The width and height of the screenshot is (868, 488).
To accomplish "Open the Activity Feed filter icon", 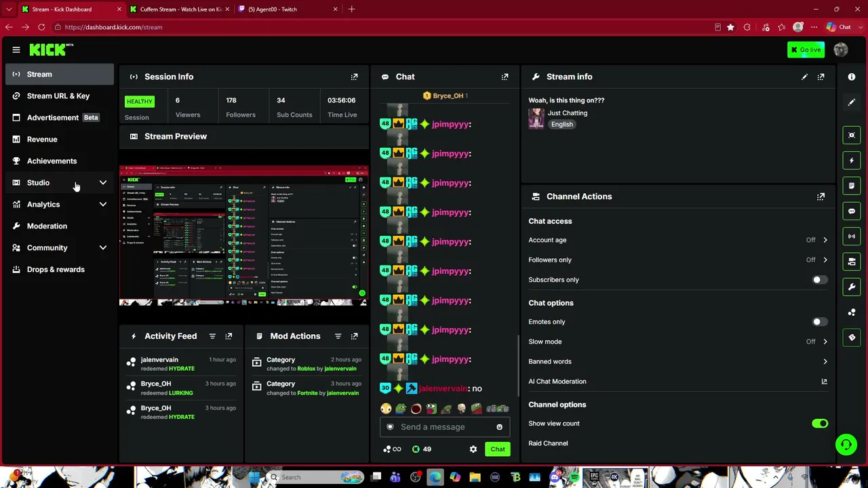I will coord(212,336).
